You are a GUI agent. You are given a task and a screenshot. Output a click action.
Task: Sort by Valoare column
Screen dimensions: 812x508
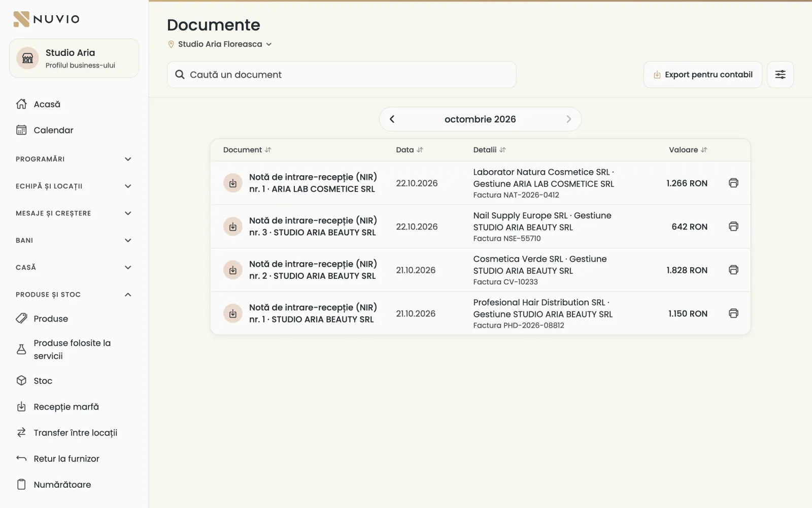coord(688,150)
